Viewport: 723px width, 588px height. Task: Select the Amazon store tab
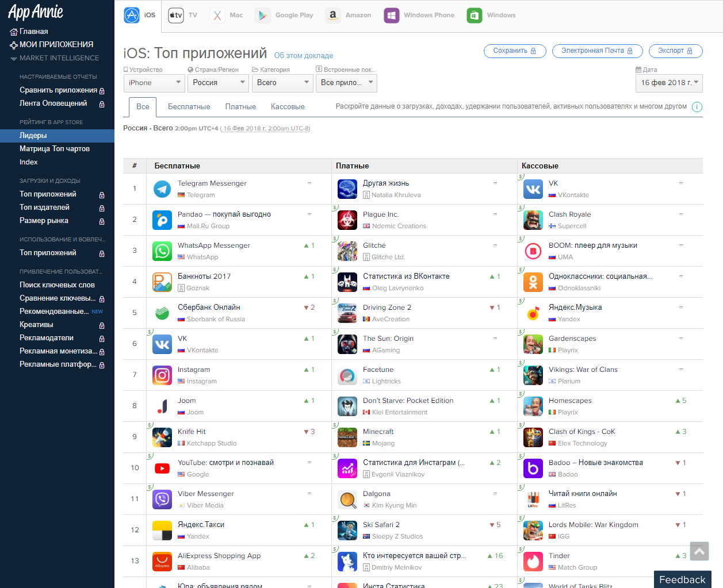[349, 16]
